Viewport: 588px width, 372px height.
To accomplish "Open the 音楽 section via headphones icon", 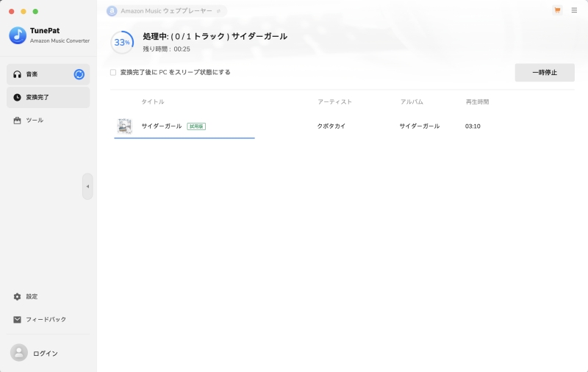I will tap(17, 74).
